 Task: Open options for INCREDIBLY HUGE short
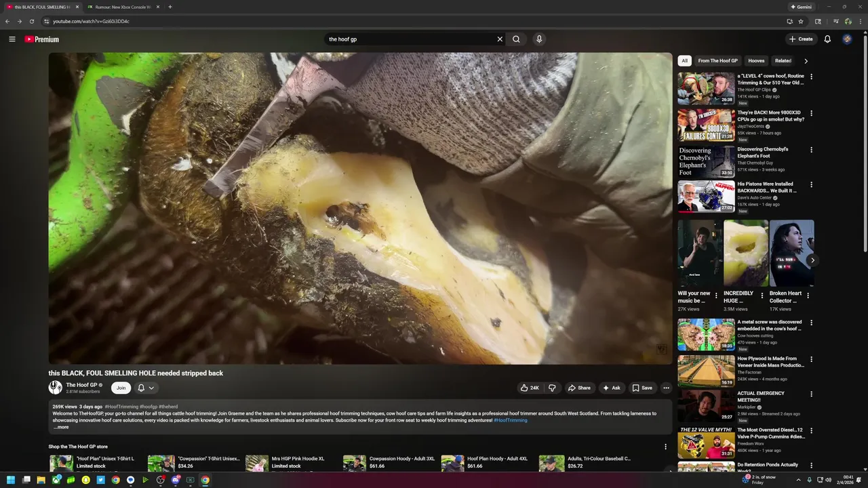(762, 296)
